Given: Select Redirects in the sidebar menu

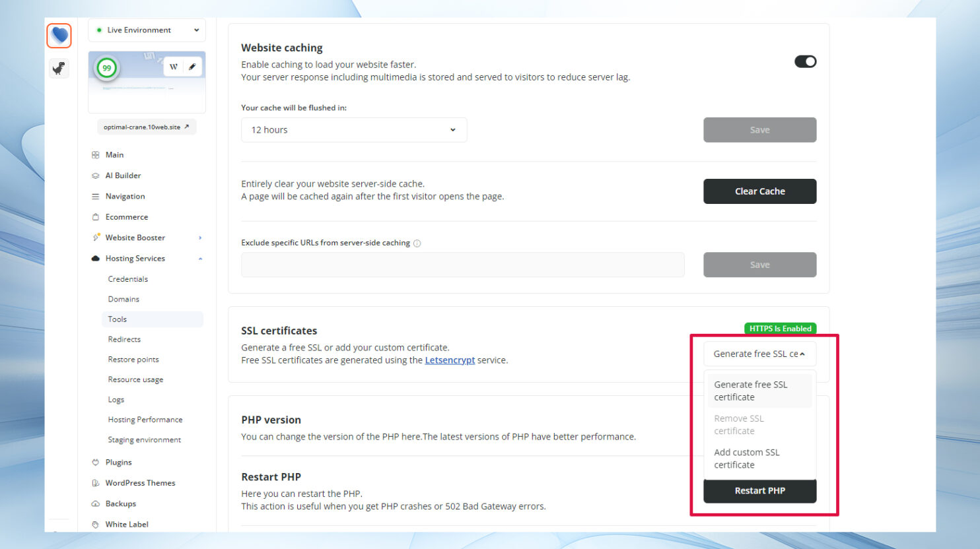Looking at the screenshot, I should tap(124, 339).
